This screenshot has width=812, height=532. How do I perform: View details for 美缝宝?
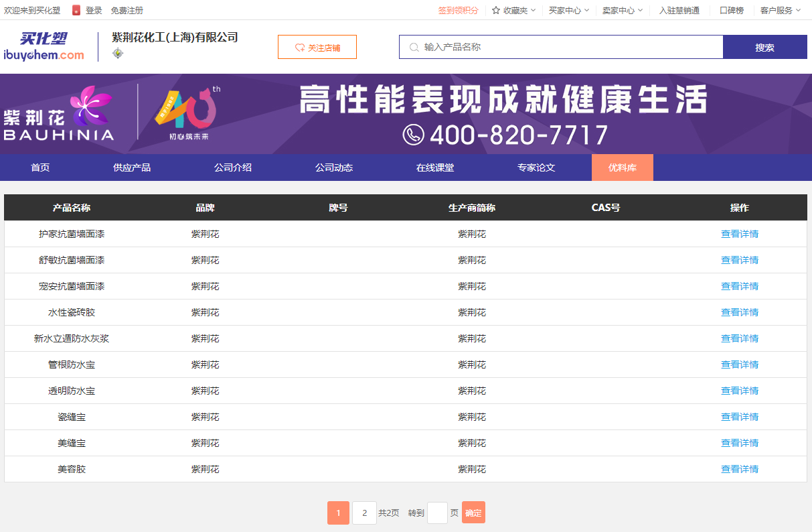740,443
